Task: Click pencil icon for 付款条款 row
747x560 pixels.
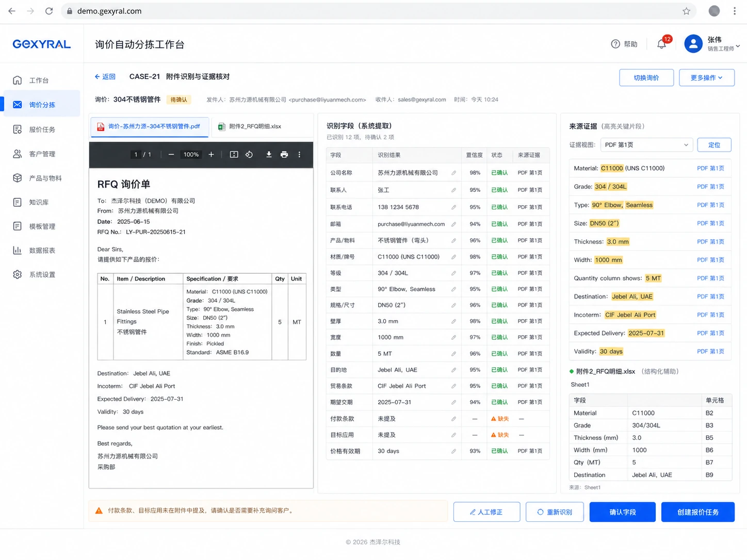Action: tap(453, 419)
